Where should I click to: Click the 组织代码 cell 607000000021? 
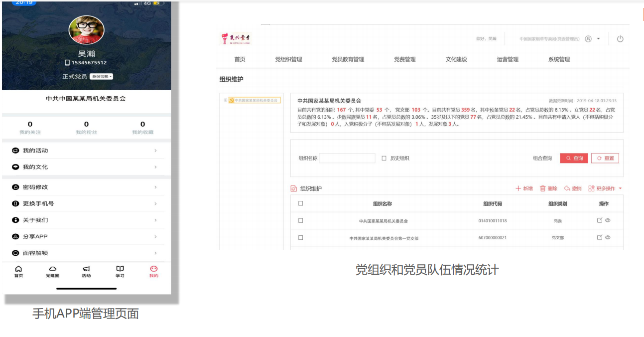pos(493,238)
